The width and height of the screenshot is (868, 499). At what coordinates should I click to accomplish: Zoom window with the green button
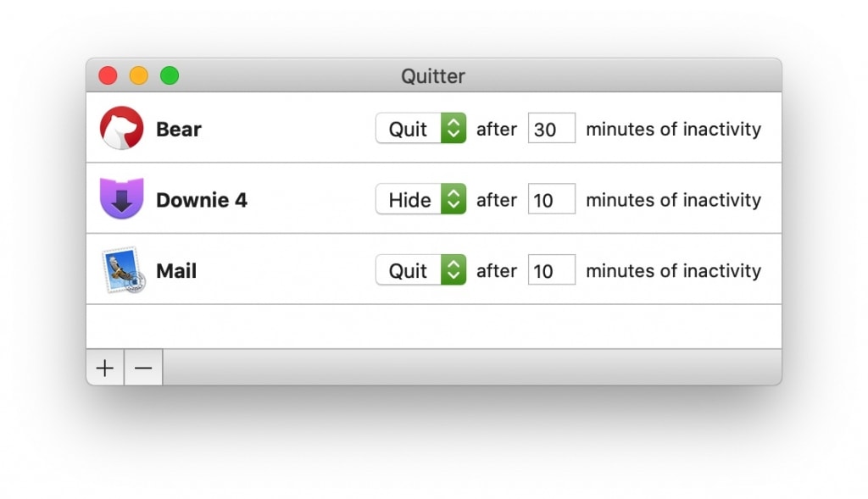170,75
